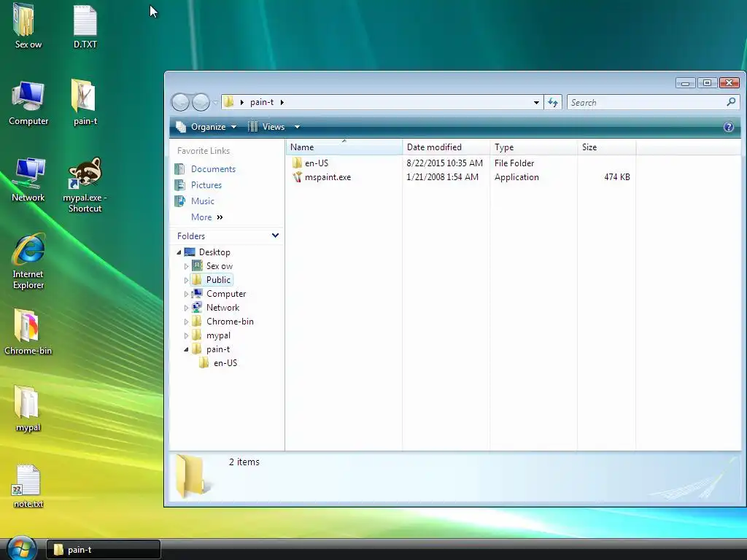Click the 8/22/2015 10:35 AM date cell

[444, 163]
